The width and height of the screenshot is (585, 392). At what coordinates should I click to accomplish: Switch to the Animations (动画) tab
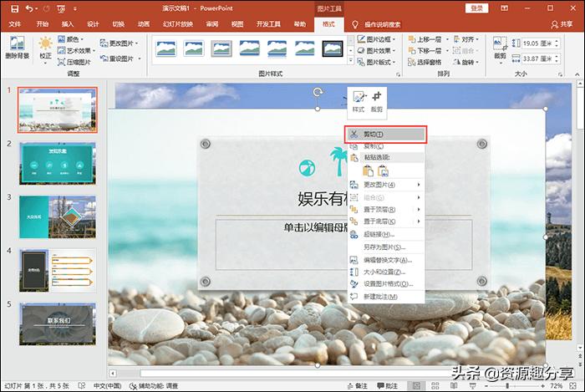[144, 24]
